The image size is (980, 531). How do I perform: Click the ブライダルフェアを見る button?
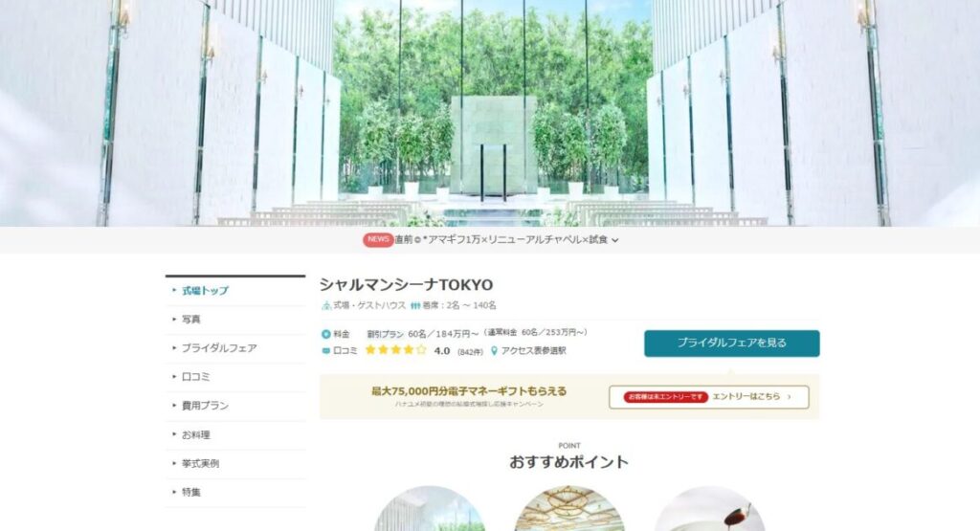click(x=732, y=343)
